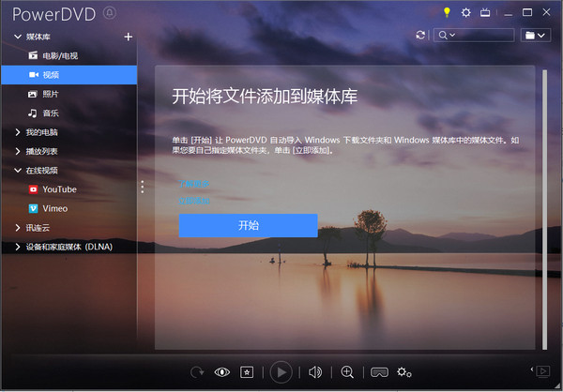This screenshot has width=563, height=392.
Task: Click the add-to-library plus icon
Action: point(129,37)
